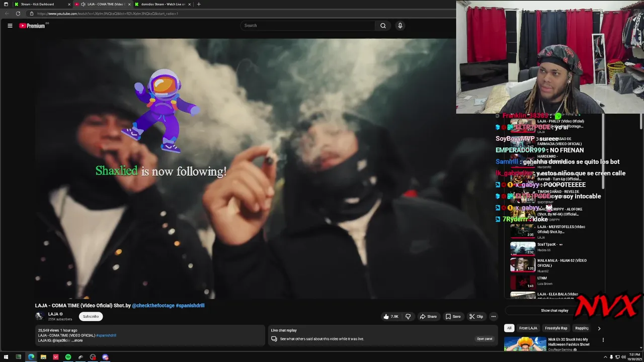
Task: Close the Kick Dashboard tab
Action: 69,4
